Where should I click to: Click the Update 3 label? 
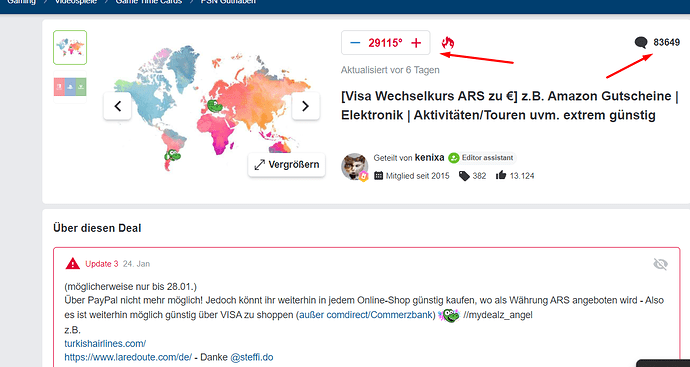tap(102, 264)
